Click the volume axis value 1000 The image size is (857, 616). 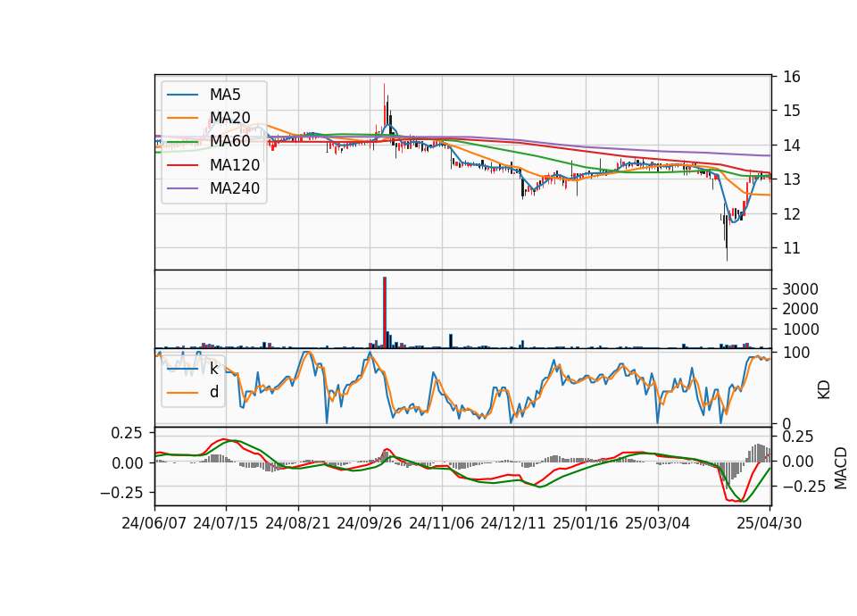coord(800,329)
